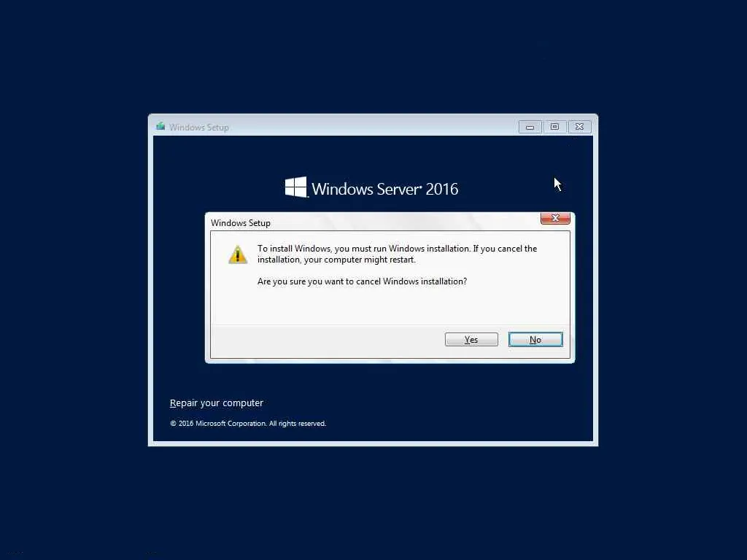Click the Windows Server 2016 heading text

(385, 189)
